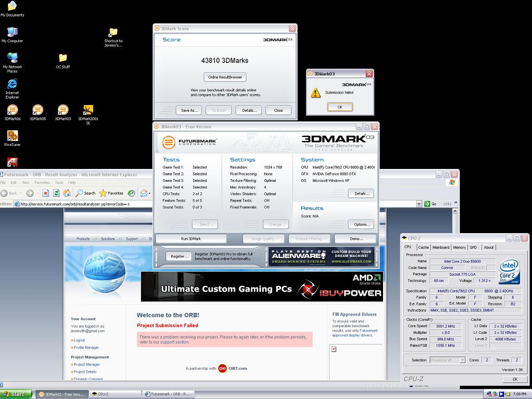Click the IE Forward arrow icon

point(30,193)
